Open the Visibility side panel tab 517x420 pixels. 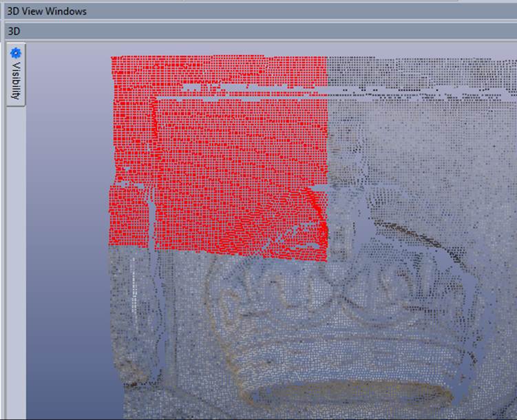(16, 81)
